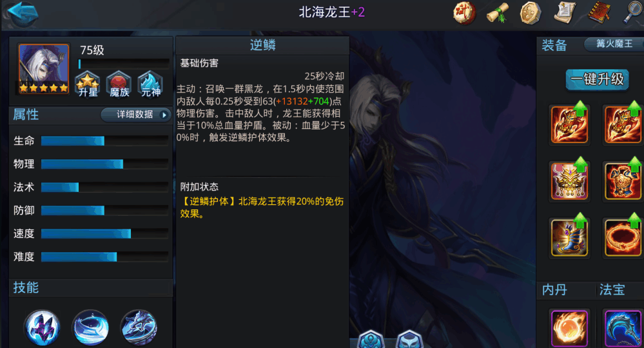Image resolution: width=644 pixels, height=348 pixels.
Task: Open the red book icon
Action: pyautogui.click(x=600, y=12)
